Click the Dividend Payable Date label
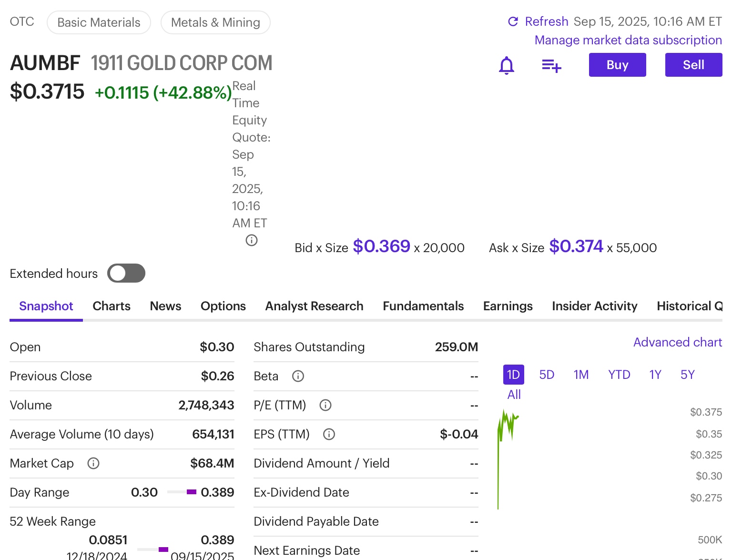732x560 pixels. click(316, 521)
